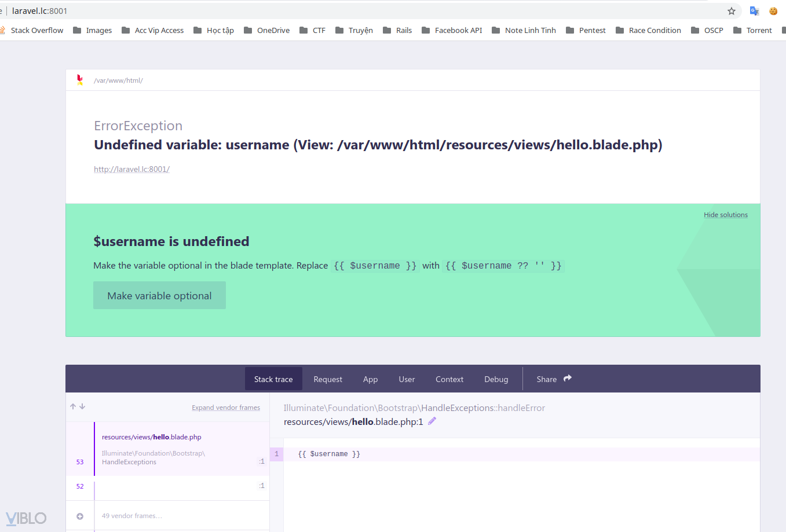Click line number 1 in the code gutter
Image resolution: width=786 pixels, height=532 pixels.
coord(276,454)
